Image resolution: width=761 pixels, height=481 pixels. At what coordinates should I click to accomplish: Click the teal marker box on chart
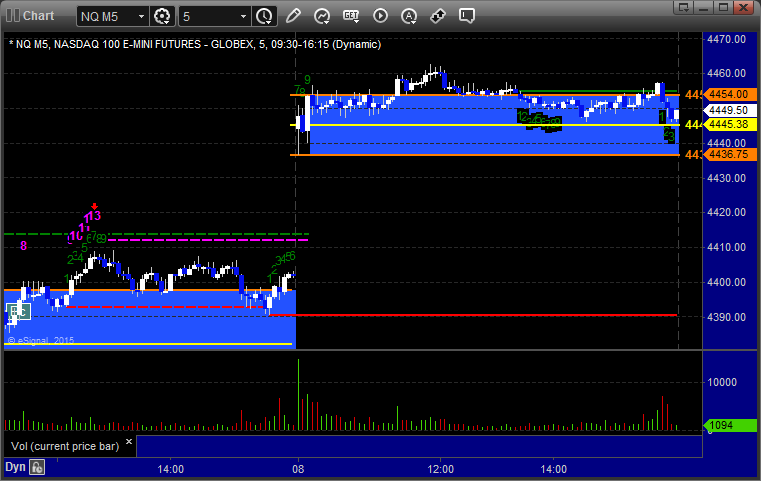pyautogui.click(x=18, y=311)
